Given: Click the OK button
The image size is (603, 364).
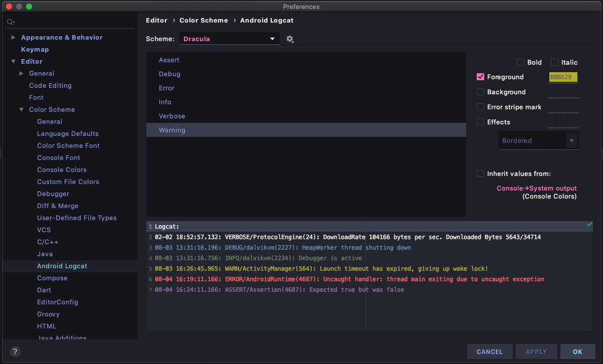Looking at the screenshot, I should click(x=577, y=351).
